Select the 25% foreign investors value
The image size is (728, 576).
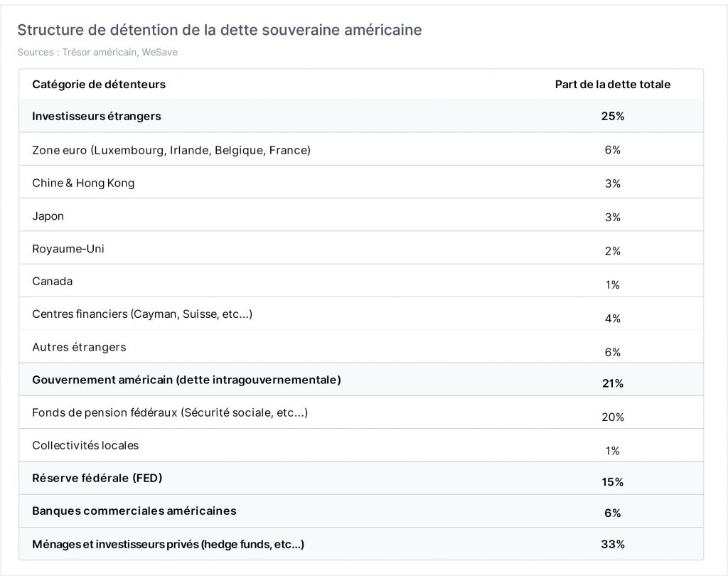612,116
